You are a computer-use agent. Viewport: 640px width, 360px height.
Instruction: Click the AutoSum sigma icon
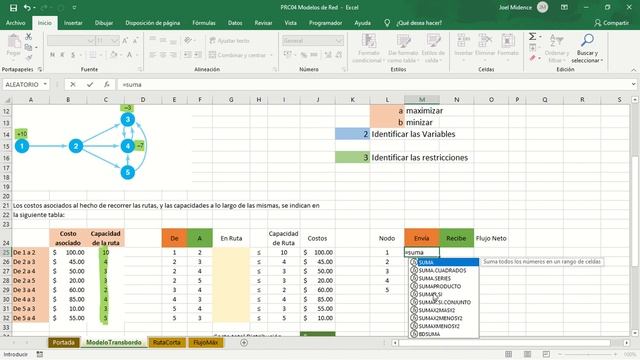(532, 37)
